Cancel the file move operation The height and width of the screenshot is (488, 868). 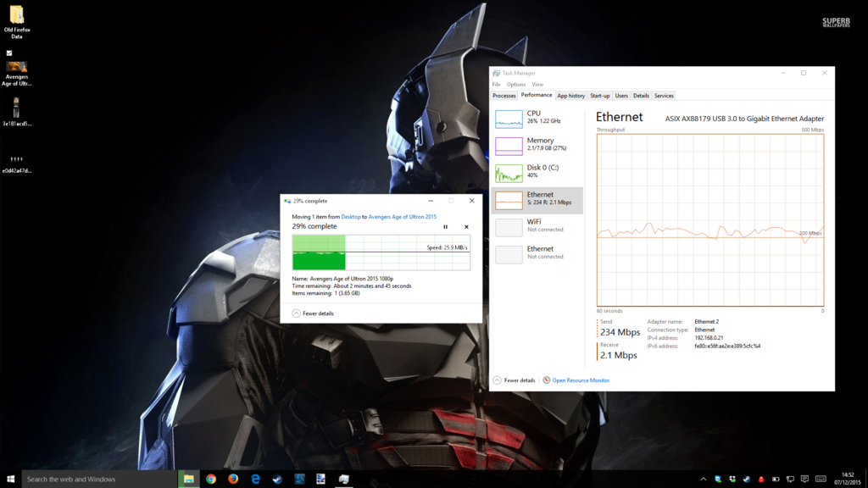point(466,227)
